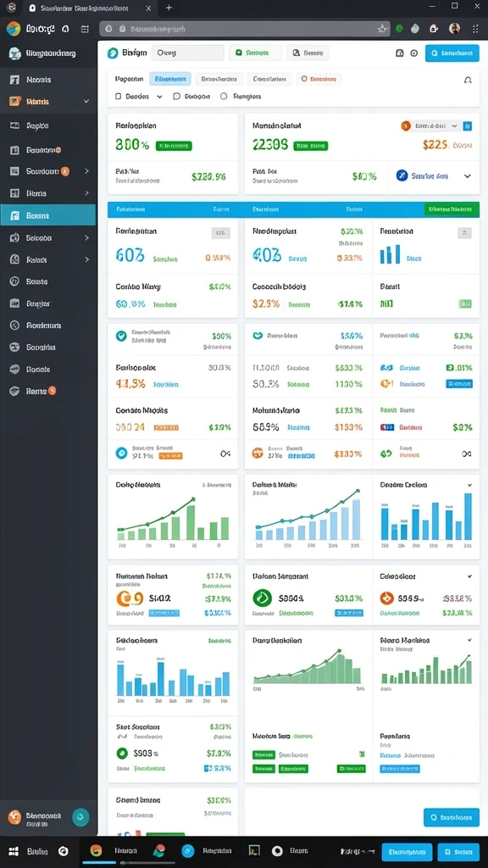
Task: Tick the second checkbox in the filter row
Action: (177, 97)
